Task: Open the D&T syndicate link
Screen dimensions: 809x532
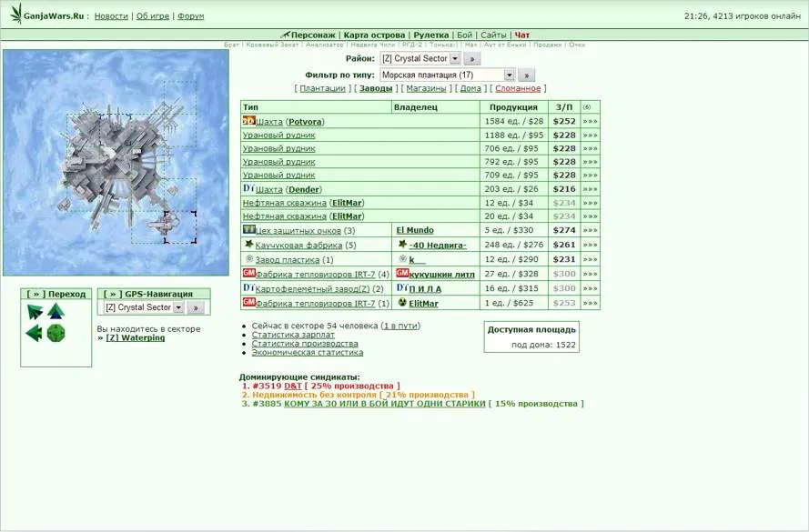Action: 292,386
